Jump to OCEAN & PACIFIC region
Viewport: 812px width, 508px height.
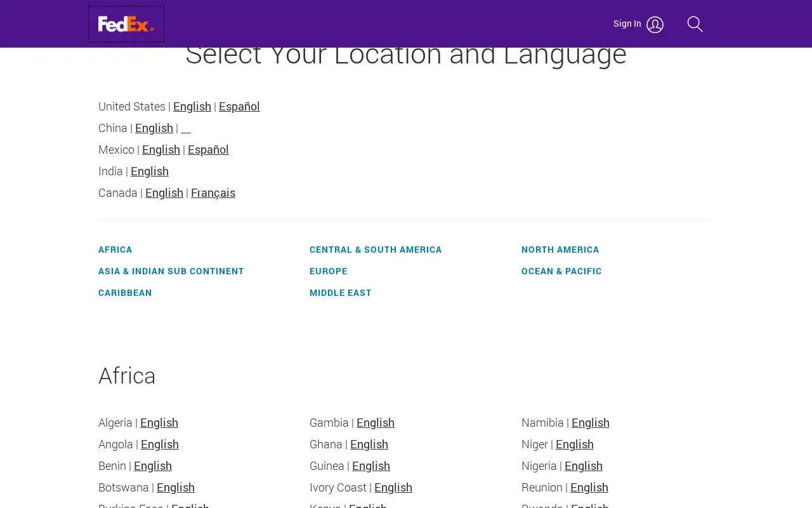click(x=561, y=271)
